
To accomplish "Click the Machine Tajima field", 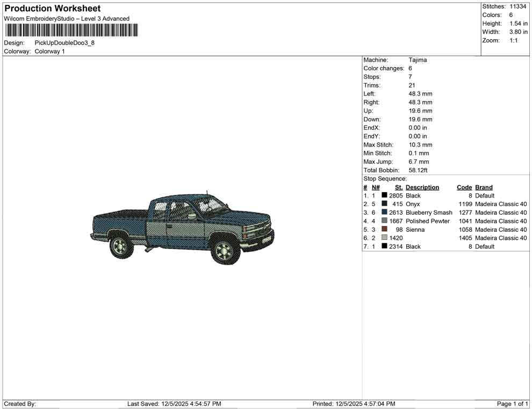I will (x=419, y=60).
